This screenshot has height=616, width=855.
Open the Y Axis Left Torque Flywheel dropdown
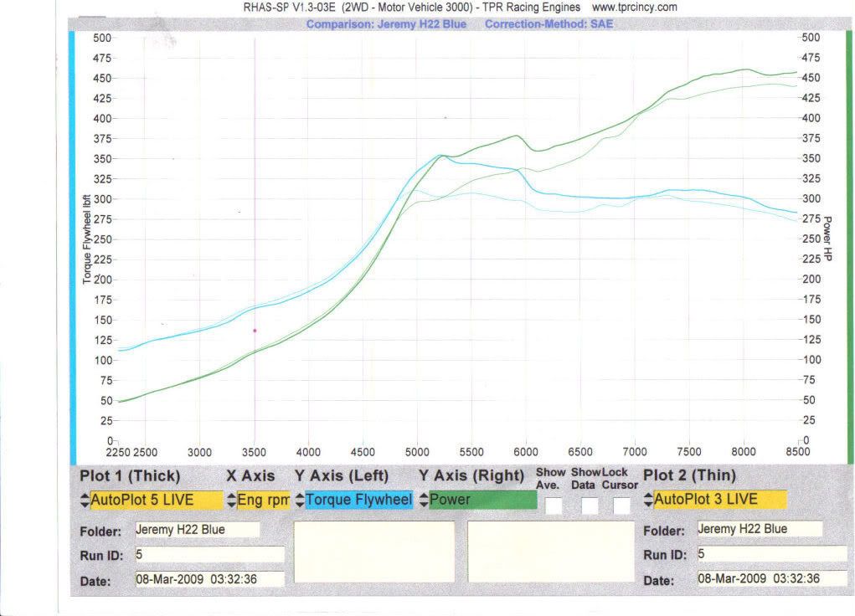(x=359, y=501)
